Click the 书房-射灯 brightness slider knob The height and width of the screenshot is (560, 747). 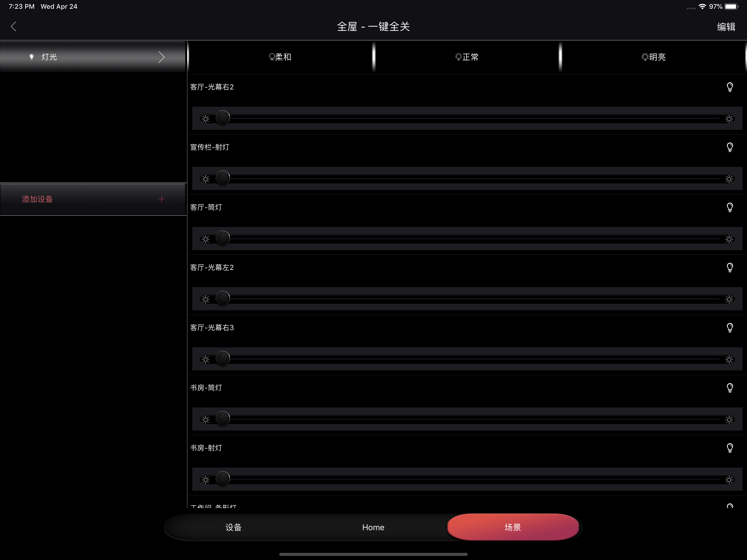click(x=223, y=478)
